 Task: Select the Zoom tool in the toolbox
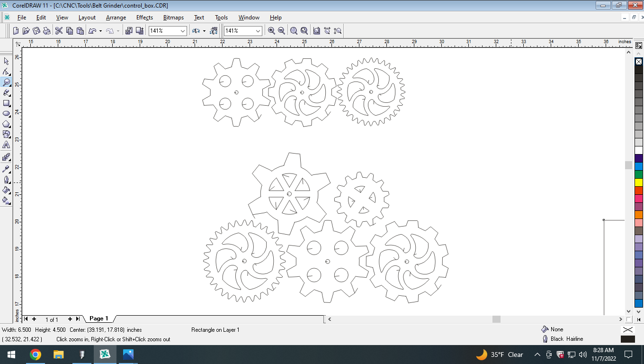click(6, 82)
